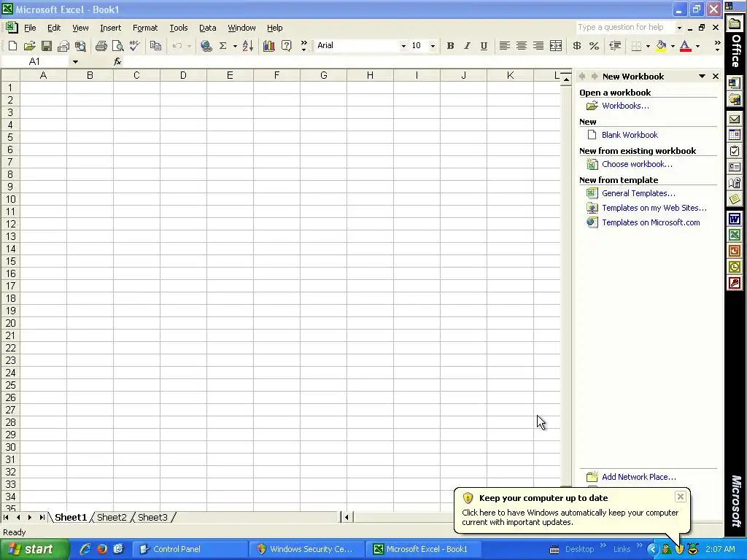This screenshot has width=747, height=560.
Task: Click the Blank Workbook link
Action: click(x=630, y=135)
